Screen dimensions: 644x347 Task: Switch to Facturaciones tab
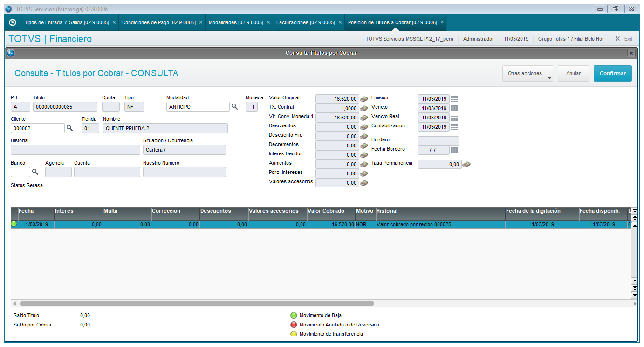point(306,22)
